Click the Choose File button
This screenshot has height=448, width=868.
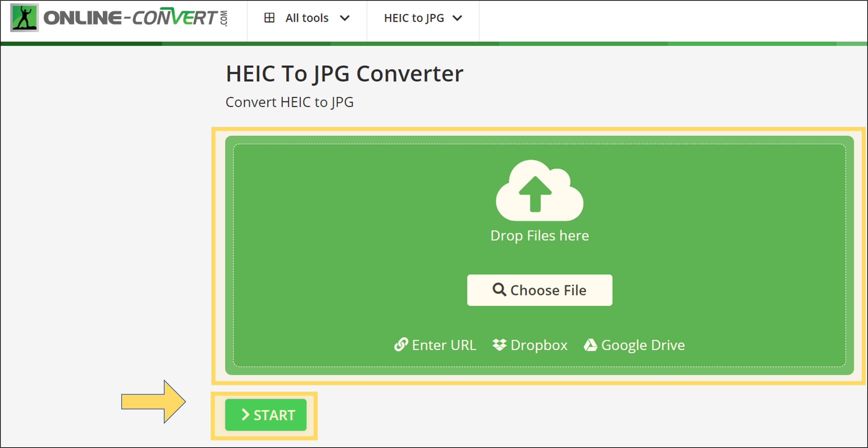(x=539, y=290)
